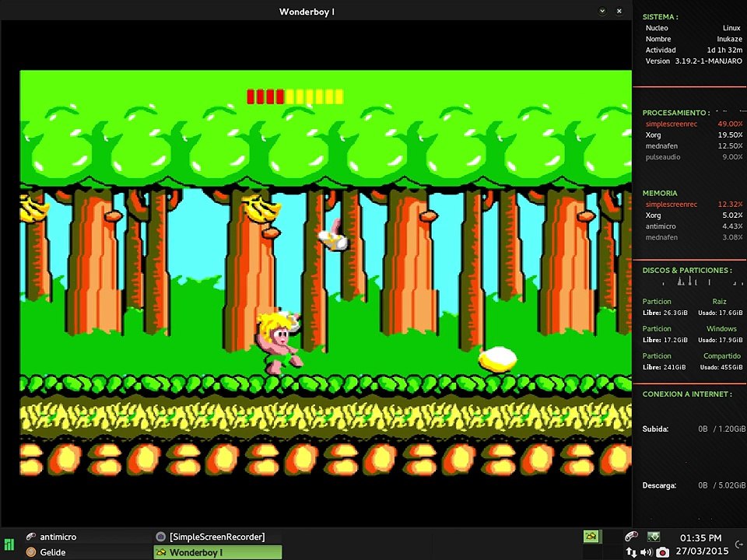Open the network up/down arrows tray icon
747x560 pixels.
631,552
